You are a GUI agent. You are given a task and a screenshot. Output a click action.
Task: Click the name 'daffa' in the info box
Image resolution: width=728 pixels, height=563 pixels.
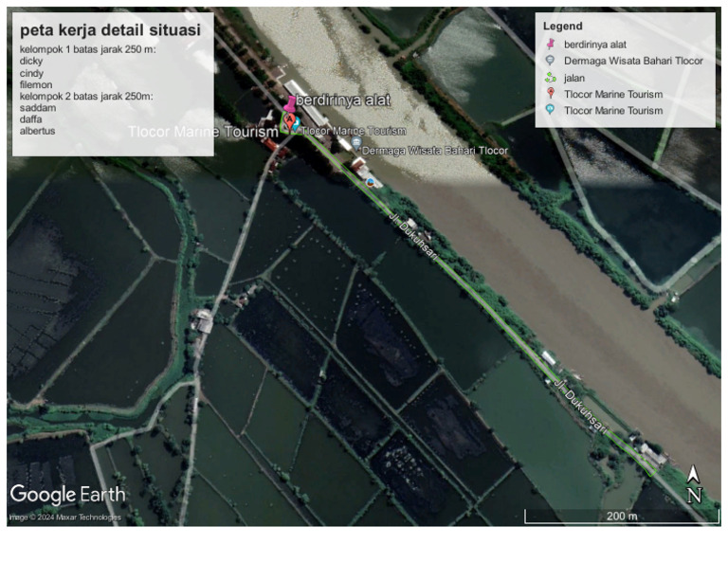point(30,119)
